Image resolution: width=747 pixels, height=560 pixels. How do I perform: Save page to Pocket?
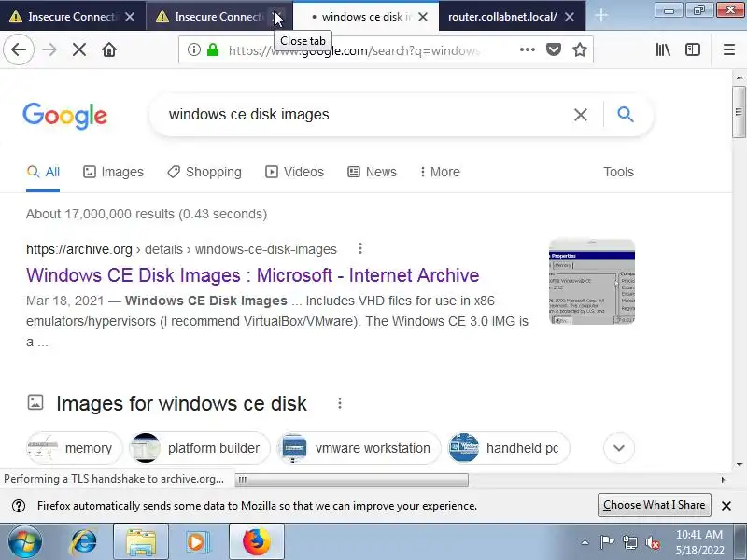[553, 49]
